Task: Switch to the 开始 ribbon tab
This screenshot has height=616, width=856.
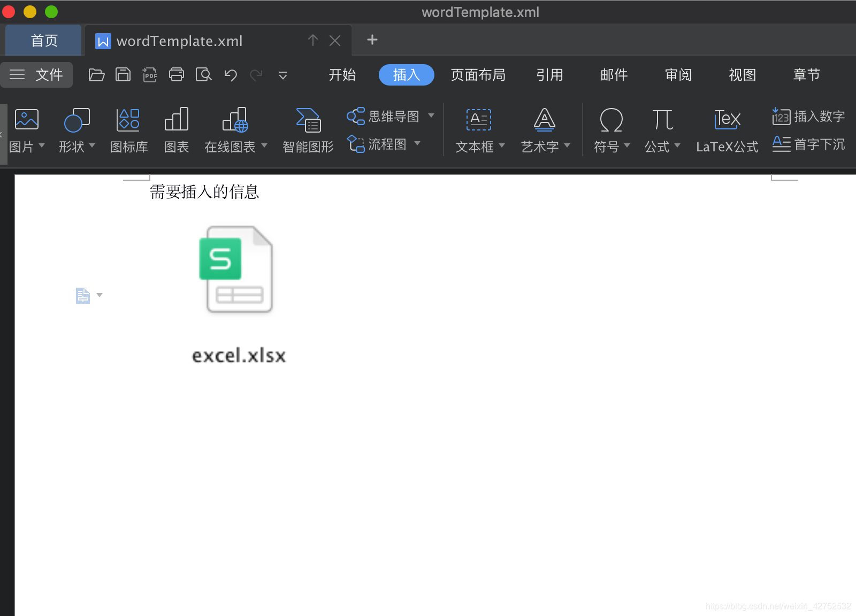Action: click(342, 75)
